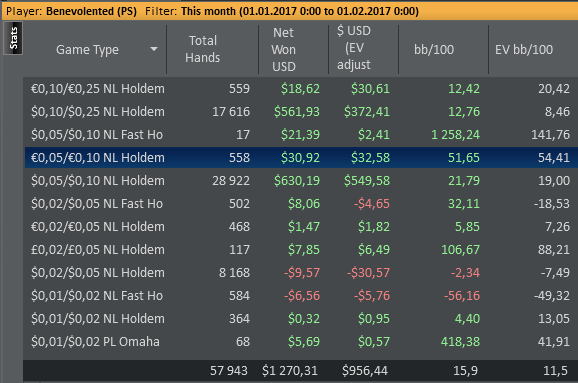The width and height of the screenshot is (578, 383).
Task: Click the $ USD (EV adjust column header
Action: pyautogui.click(x=354, y=48)
